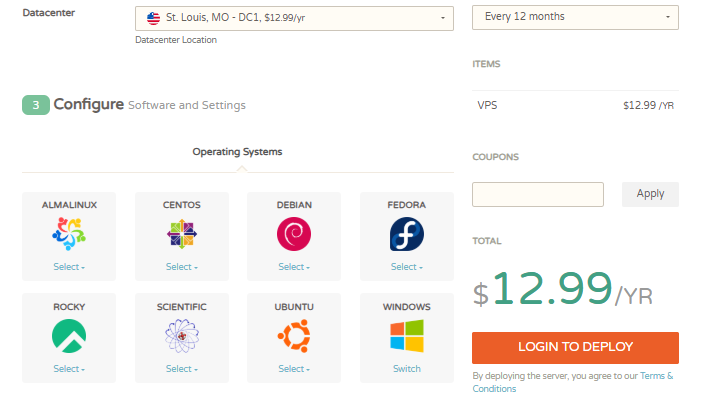This screenshot has width=702, height=398.
Task: Open Debian Select version dropdown
Action: point(294,267)
